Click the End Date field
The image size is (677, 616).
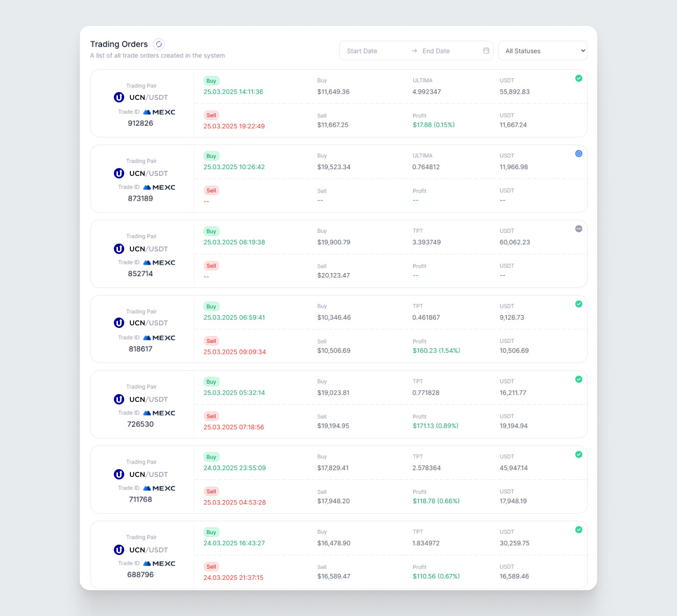click(x=448, y=51)
